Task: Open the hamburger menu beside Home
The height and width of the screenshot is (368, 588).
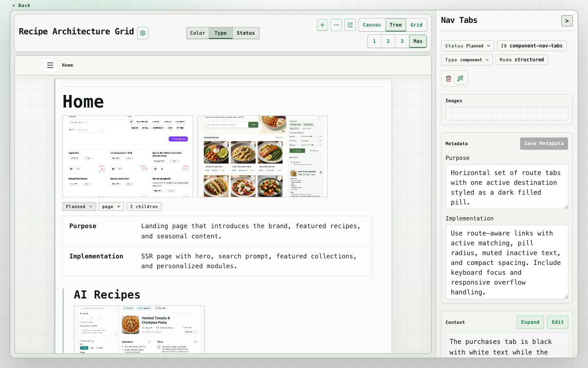Action: [50, 65]
